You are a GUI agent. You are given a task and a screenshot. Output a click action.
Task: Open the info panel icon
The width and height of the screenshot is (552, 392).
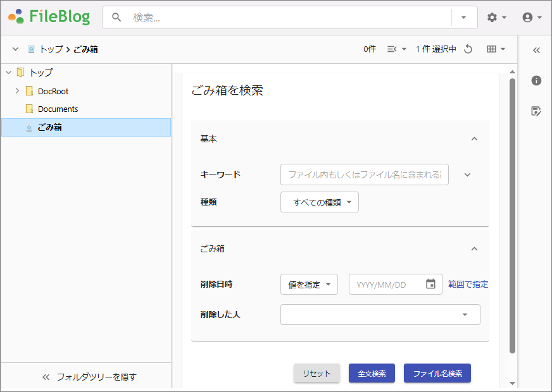click(536, 80)
